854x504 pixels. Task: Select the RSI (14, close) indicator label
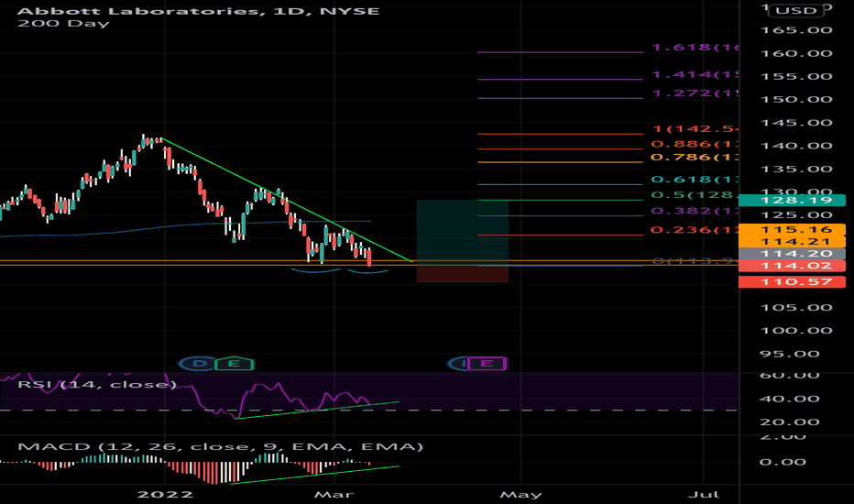[x=97, y=384]
